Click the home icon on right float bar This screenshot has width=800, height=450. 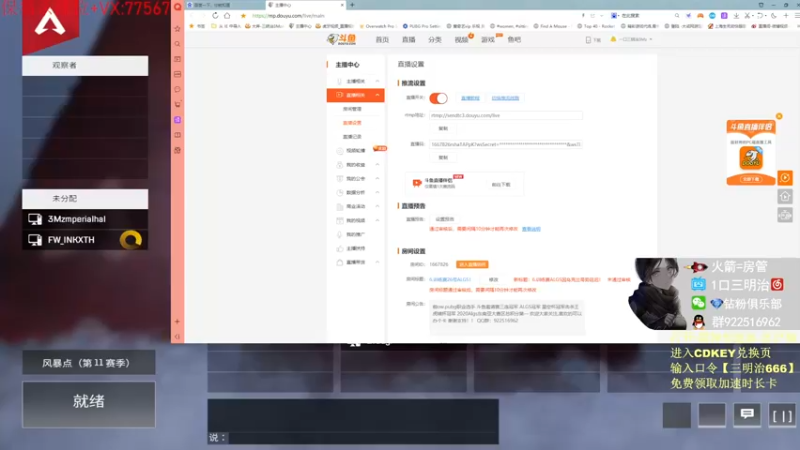tap(785, 196)
